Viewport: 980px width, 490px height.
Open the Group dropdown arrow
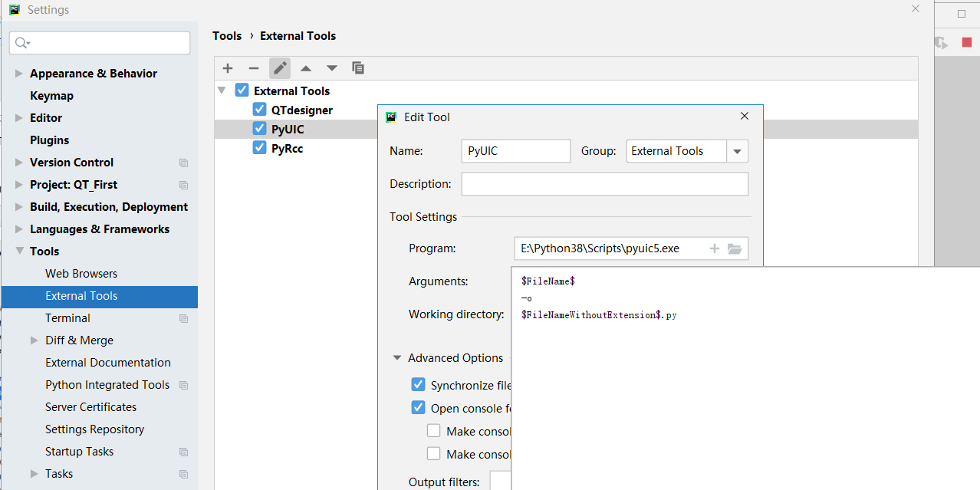click(x=737, y=151)
